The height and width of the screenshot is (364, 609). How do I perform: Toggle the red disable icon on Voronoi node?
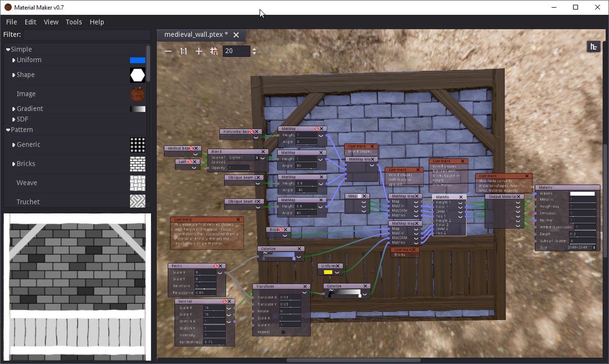(x=225, y=301)
